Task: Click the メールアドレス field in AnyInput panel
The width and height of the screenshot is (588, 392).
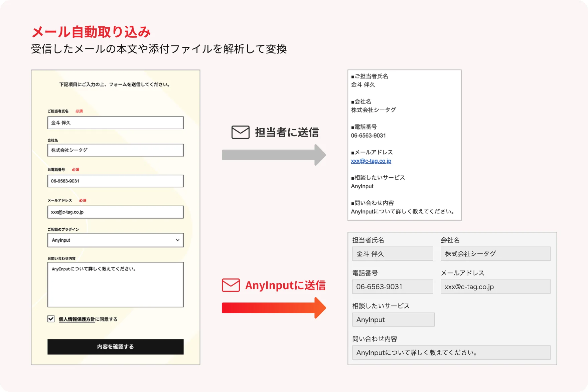Action: (495, 287)
